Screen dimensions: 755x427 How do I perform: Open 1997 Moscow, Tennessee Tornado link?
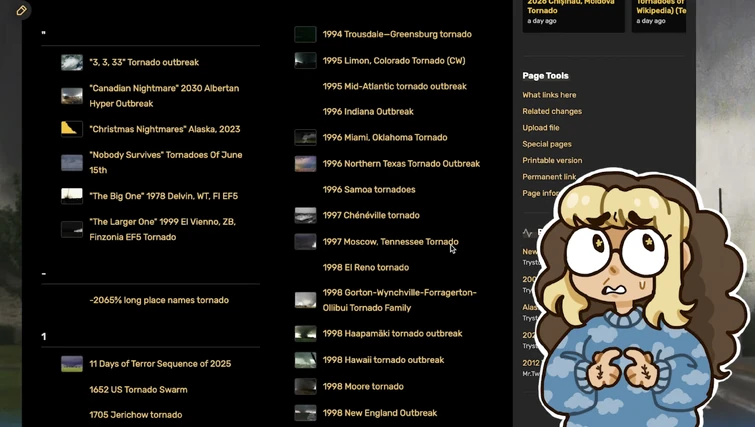390,242
